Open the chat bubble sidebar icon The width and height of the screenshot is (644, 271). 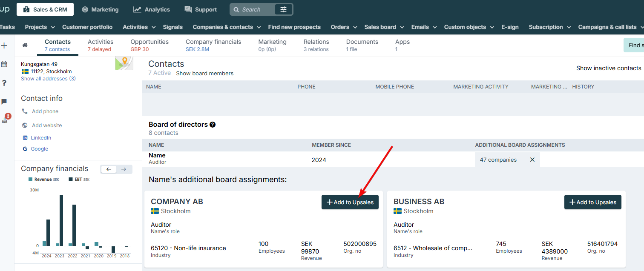(x=4, y=102)
